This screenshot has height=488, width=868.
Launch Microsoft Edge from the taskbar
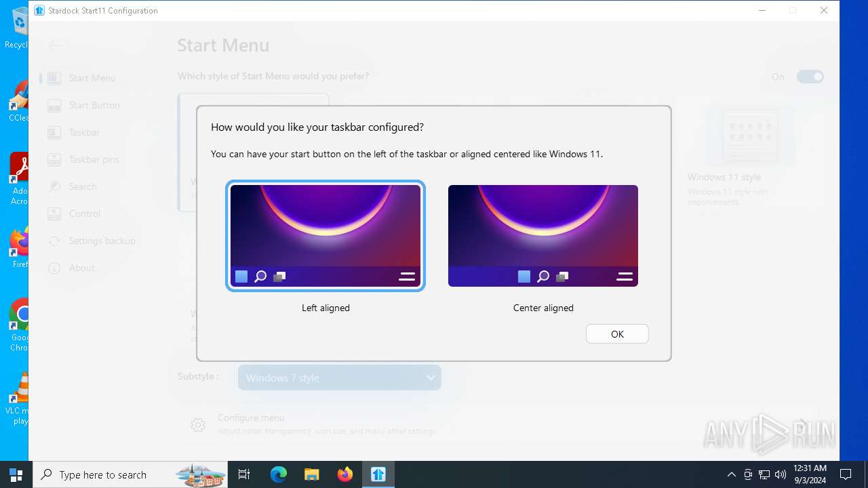[x=279, y=474]
